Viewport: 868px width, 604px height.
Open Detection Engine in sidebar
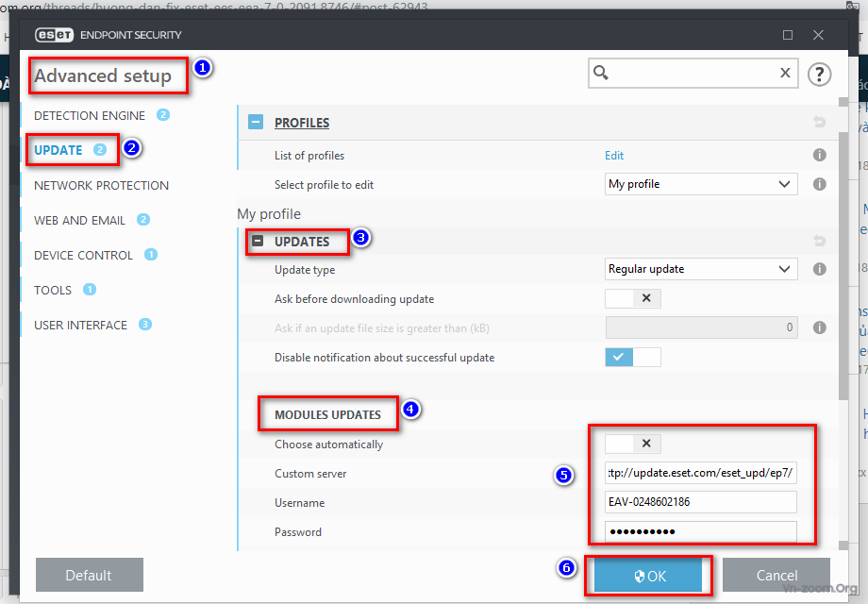(90, 115)
